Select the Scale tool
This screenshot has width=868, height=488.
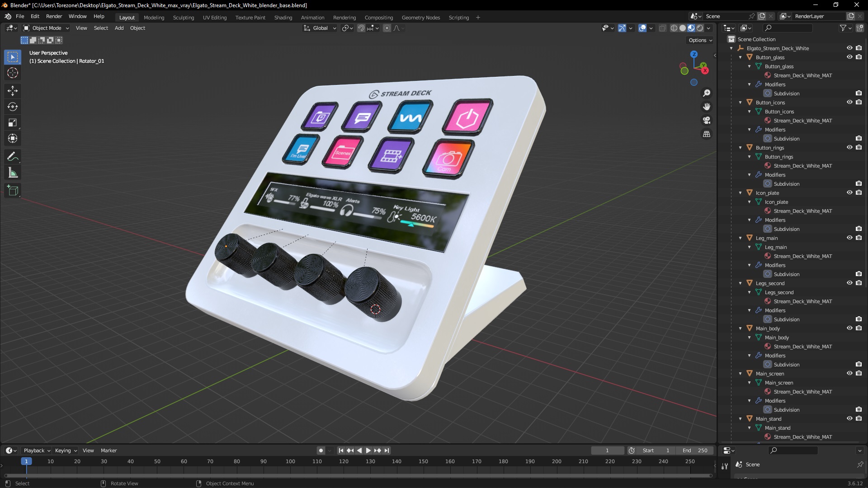(x=13, y=122)
